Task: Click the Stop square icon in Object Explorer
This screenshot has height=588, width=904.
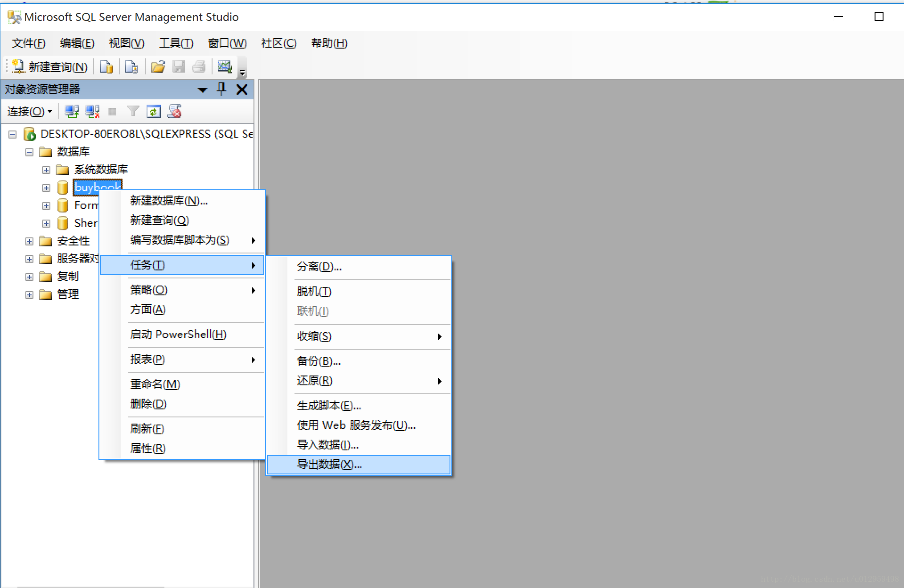Action: pos(112,112)
